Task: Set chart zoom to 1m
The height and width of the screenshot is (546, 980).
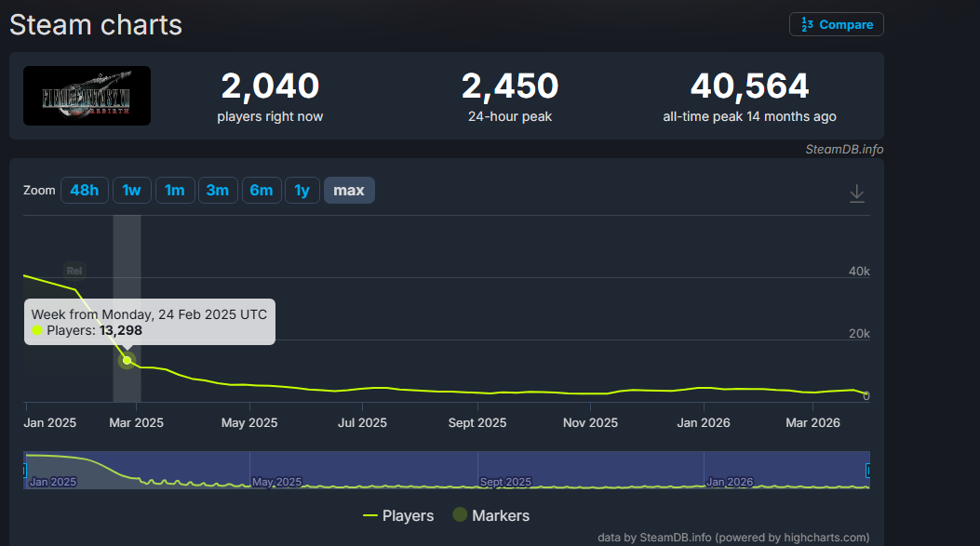Action: [175, 191]
